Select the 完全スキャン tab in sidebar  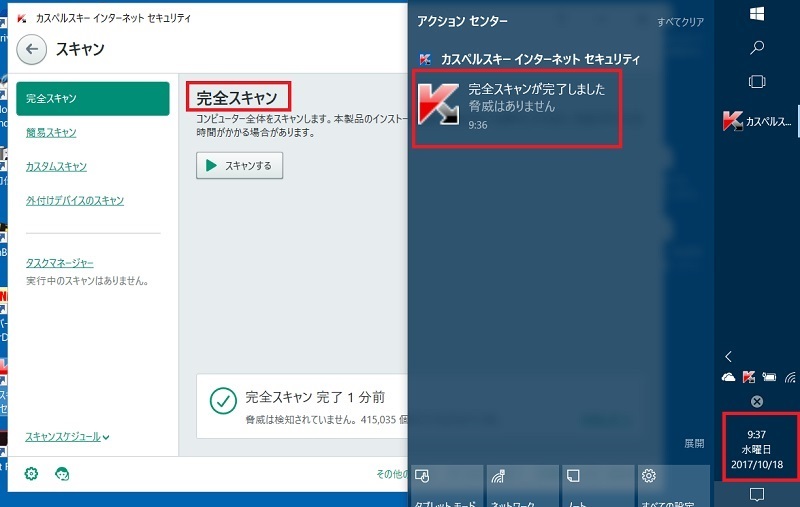(x=93, y=98)
